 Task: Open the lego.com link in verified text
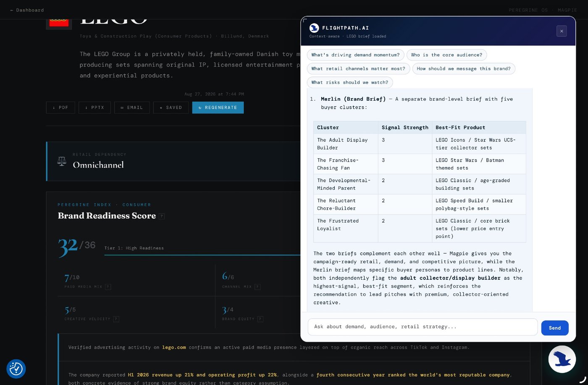point(174,348)
